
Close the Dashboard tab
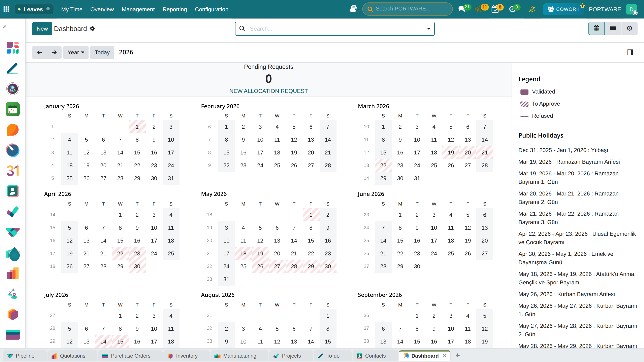point(445,356)
